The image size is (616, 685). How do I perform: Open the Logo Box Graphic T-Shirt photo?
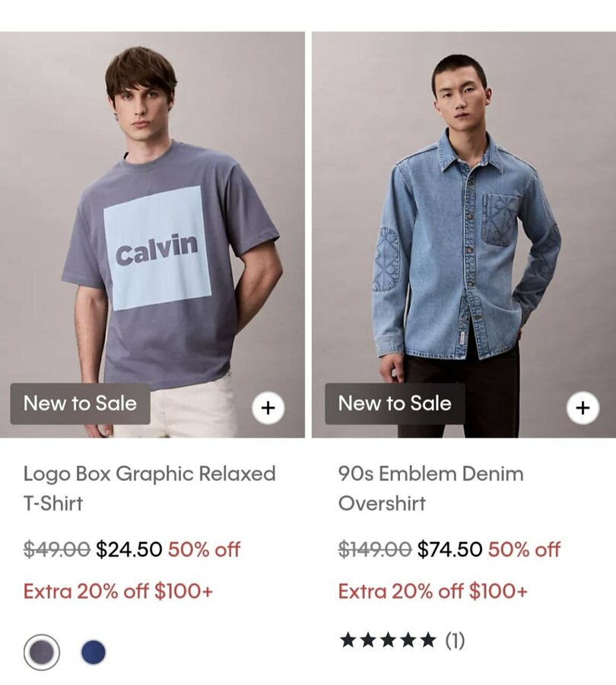click(152, 234)
